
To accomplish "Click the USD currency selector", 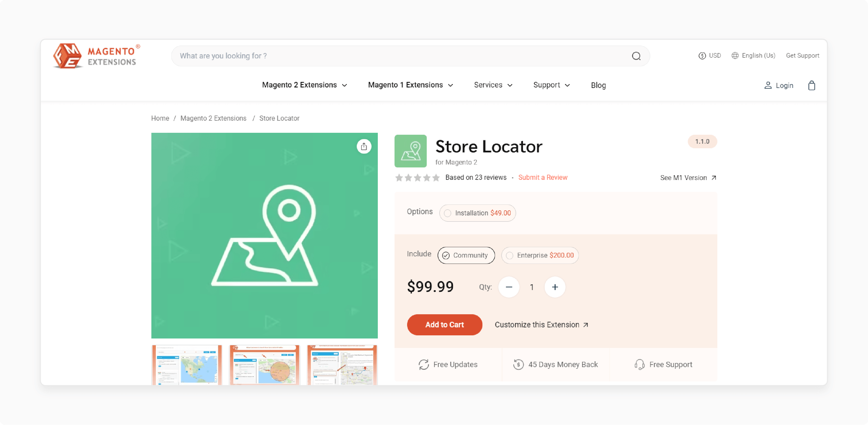I will [709, 56].
